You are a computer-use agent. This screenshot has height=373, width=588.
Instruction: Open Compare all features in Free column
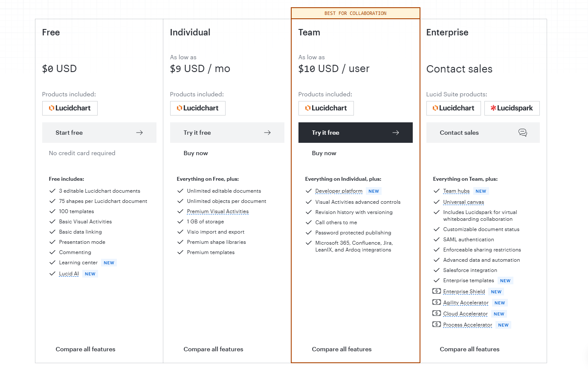86,349
